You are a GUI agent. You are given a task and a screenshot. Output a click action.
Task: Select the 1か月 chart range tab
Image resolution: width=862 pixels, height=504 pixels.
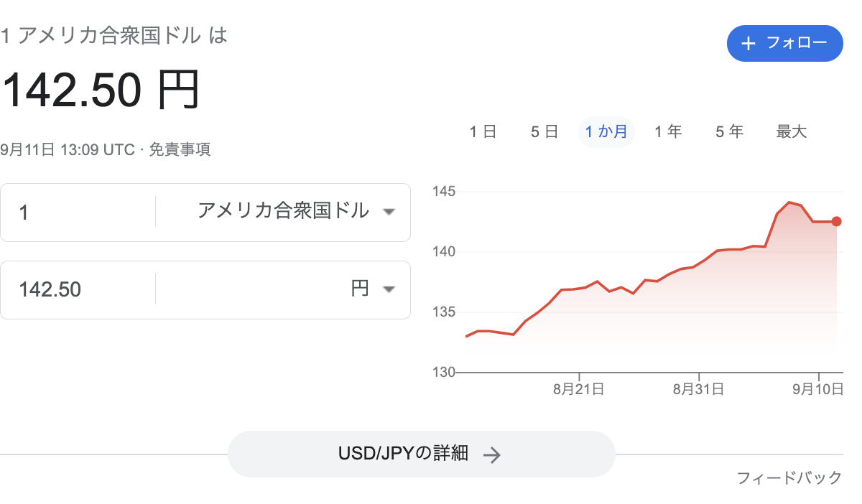click(606, 132)
